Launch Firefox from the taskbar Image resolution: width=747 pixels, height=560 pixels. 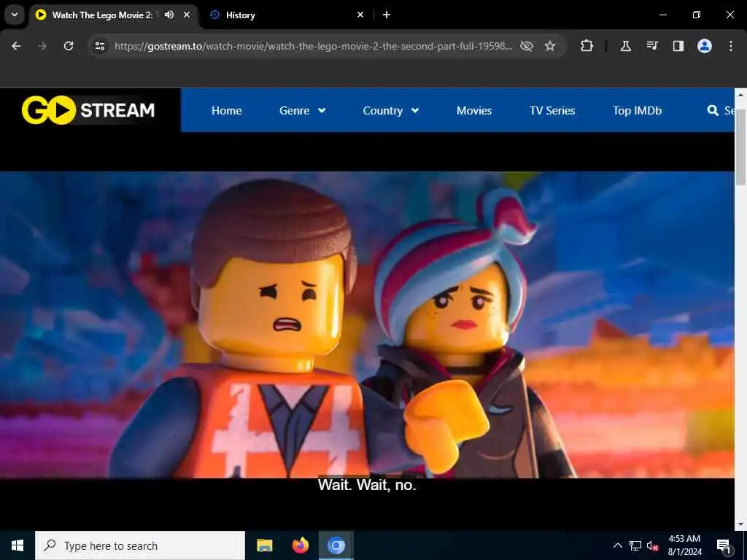(300, 545)
